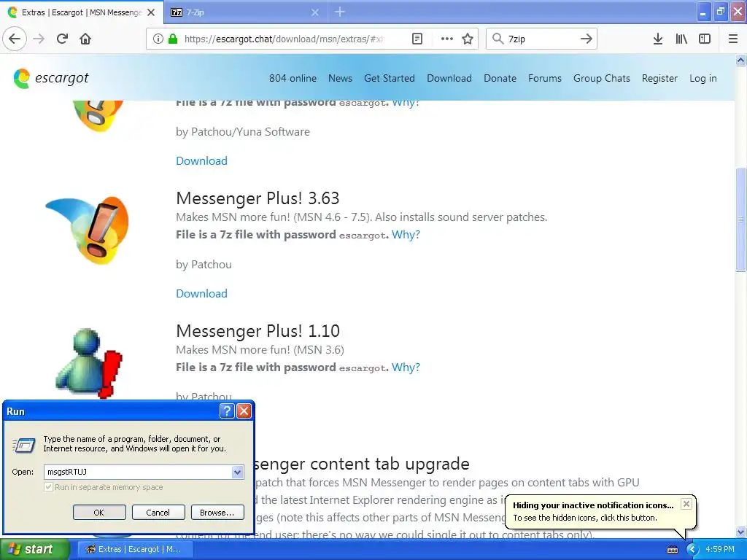Viewport: 747px width, 560px height.
Task: Open the Windows start menu
Action: [34, 550]
